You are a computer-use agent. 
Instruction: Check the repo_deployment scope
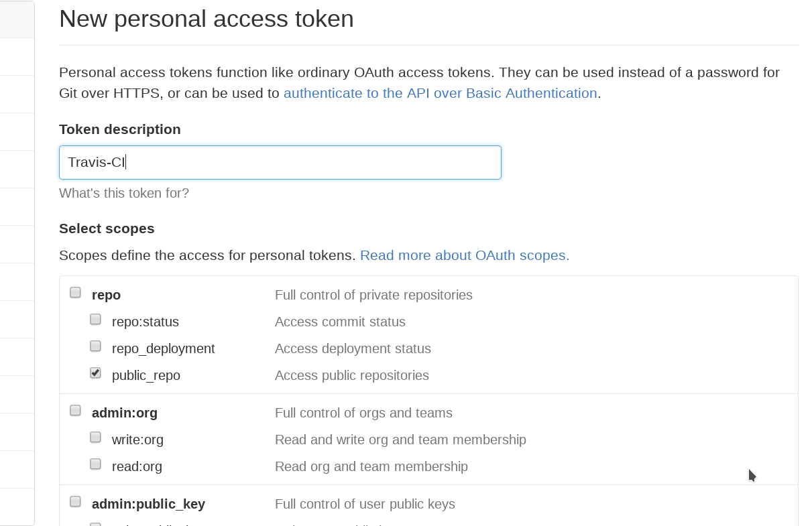pos(95,346)
